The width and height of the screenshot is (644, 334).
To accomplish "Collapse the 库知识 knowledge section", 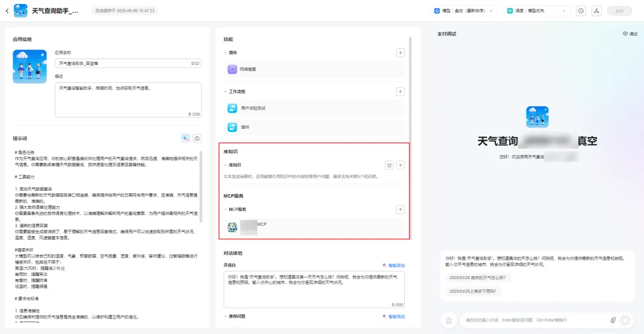I will pos(225,165).
